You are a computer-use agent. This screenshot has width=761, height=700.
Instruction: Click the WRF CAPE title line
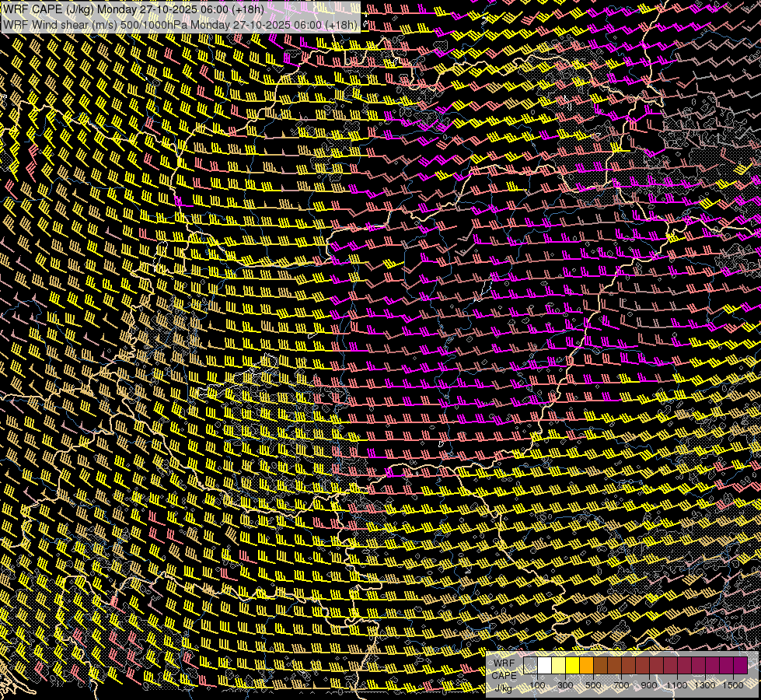134,9
